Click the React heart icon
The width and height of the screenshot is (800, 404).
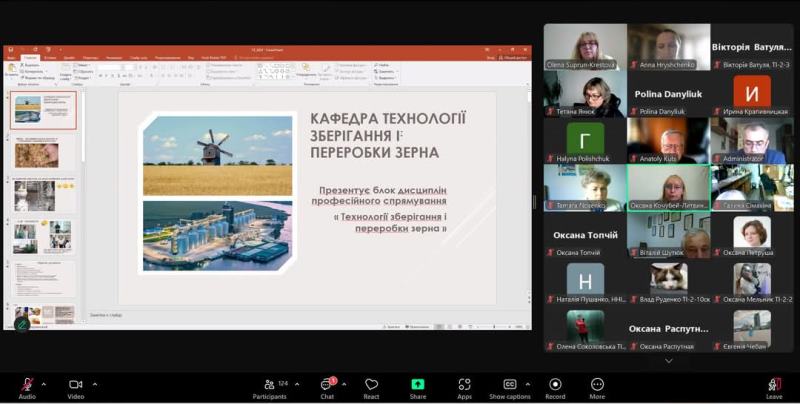coord(371,384)
